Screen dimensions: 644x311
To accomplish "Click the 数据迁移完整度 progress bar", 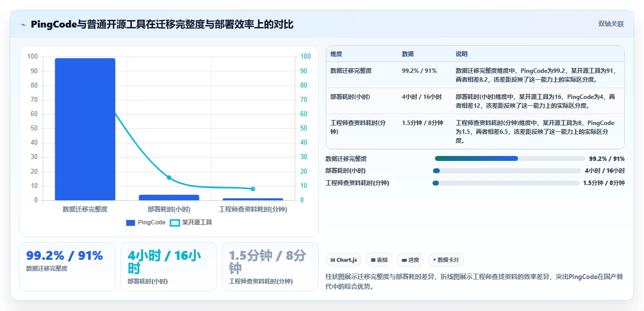I will pos(510,158).
